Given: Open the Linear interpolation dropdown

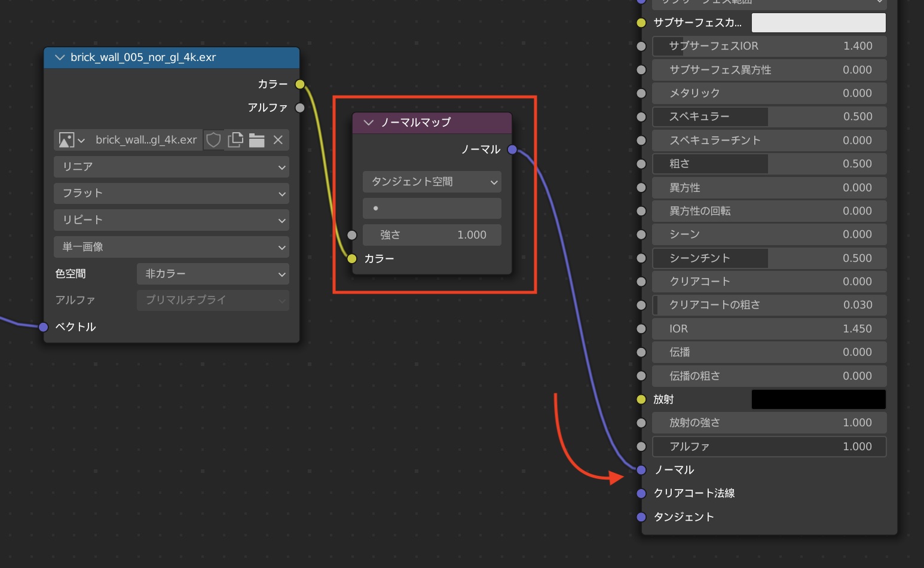Looking at the screenshot, I should pyautogui.click(x=171, y=167).
